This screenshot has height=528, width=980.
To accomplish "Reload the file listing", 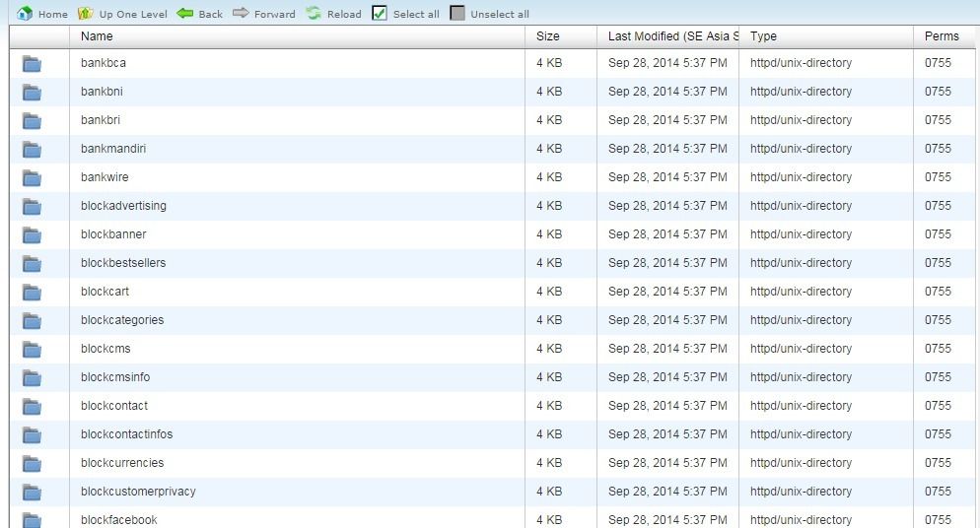I will [x=314, y=14].
